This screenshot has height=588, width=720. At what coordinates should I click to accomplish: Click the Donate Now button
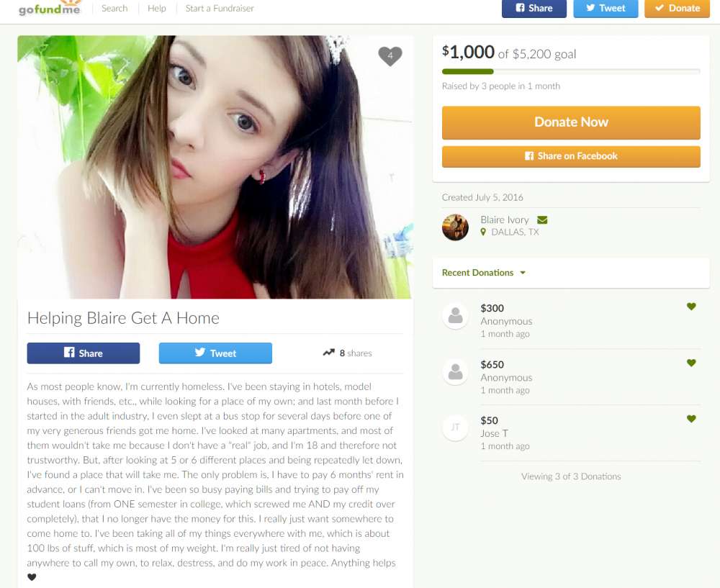point(571,122)
